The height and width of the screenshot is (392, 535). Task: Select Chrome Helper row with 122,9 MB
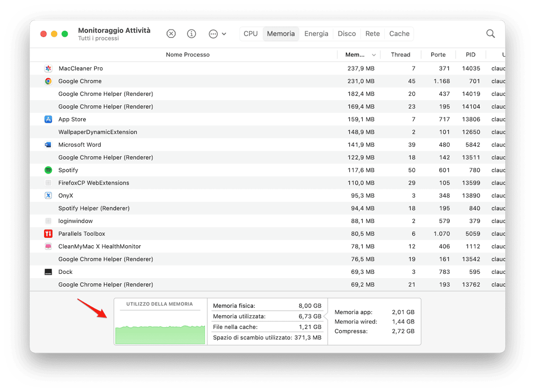point(267,157)
